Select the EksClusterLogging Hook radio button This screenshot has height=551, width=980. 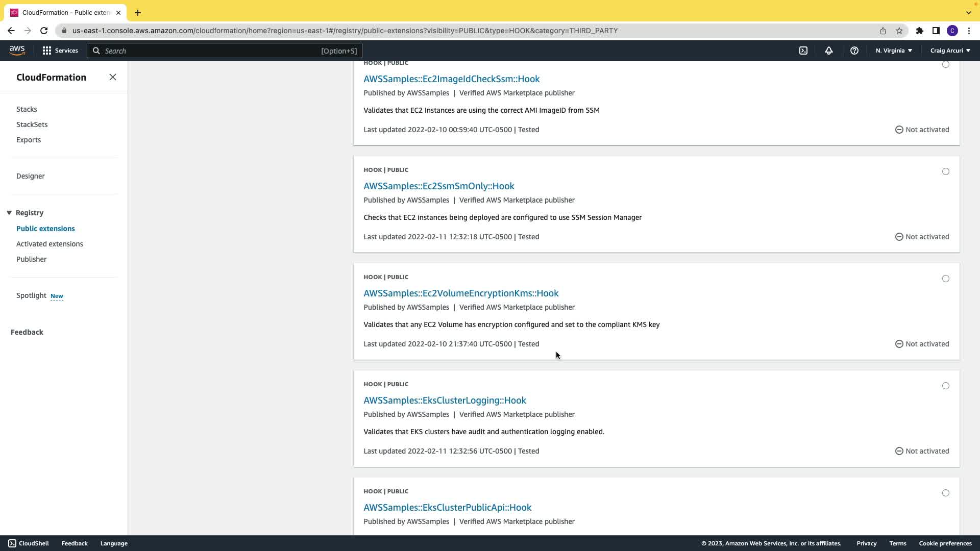coord(946,386)
